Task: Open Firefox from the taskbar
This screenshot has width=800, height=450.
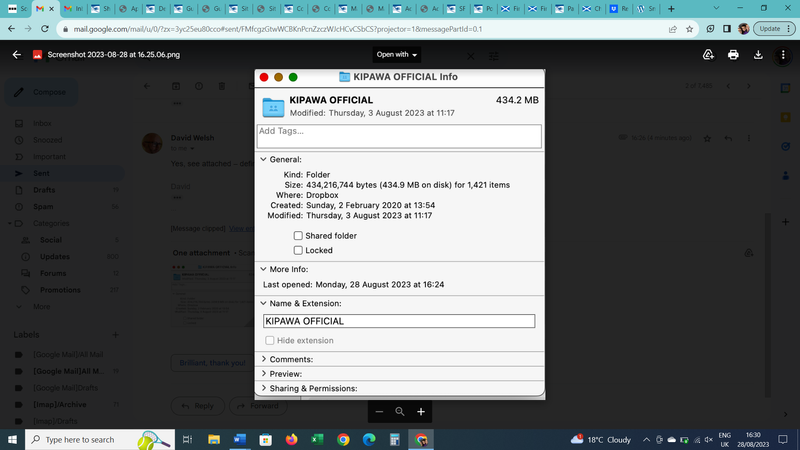Action: pos(291,439)
